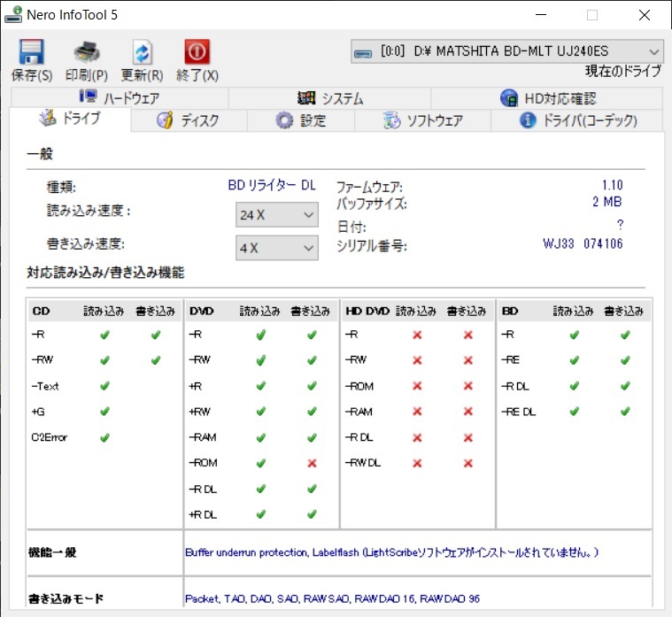Click the Print printer icon
This screenshot has width=672, height=617.
86,51
